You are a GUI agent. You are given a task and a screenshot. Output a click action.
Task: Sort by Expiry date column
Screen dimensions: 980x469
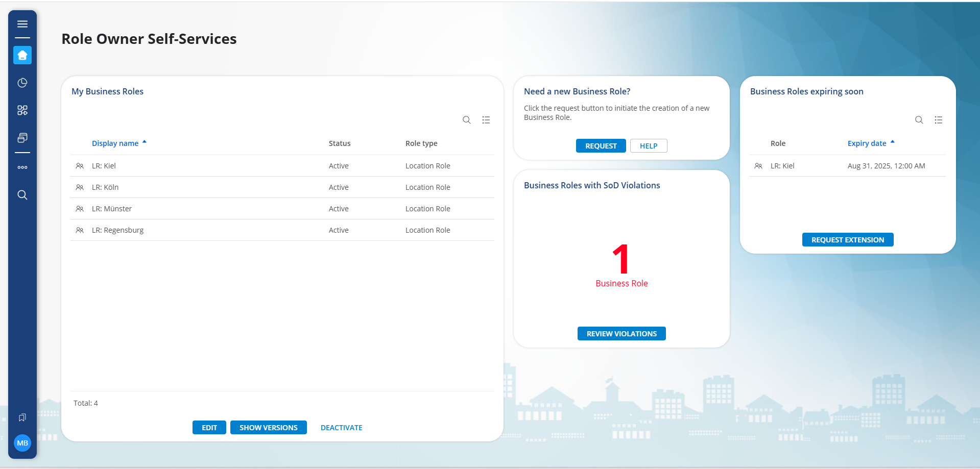(x=867, y=143)
